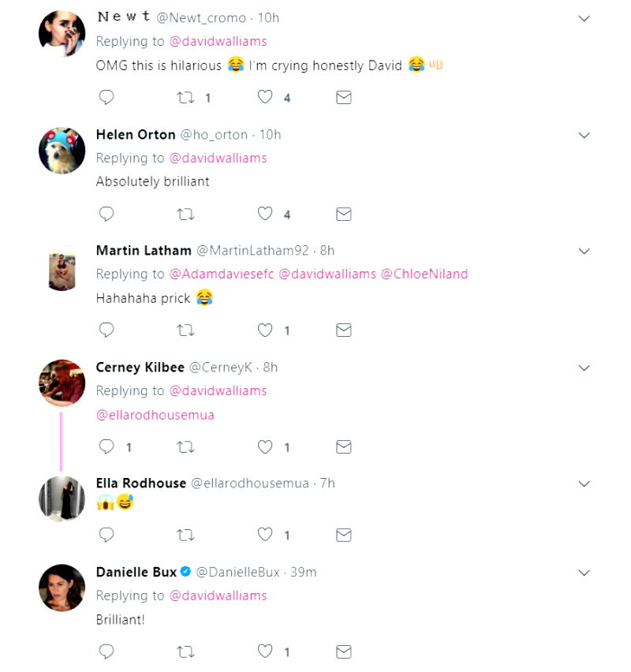Open the @ellarodhousemua mention link
The height and width of the screenshot is (672, 631).
[x=155, y=415]
